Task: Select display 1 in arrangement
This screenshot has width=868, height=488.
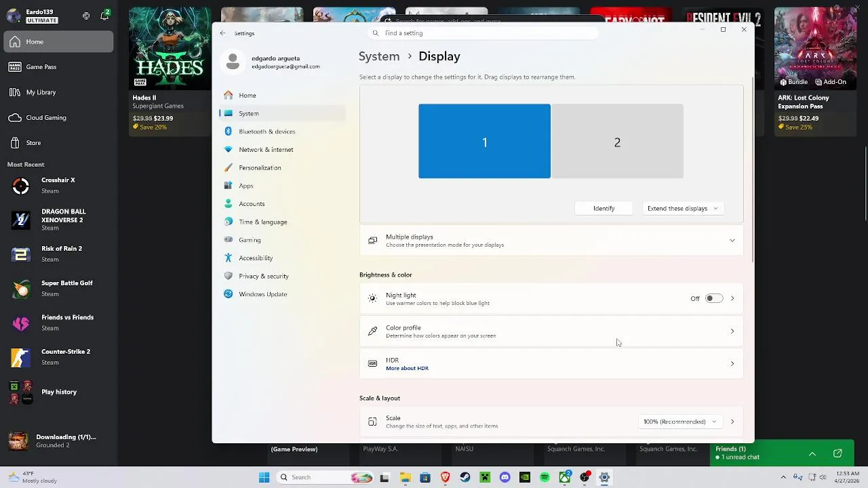Action: (484, 141)
